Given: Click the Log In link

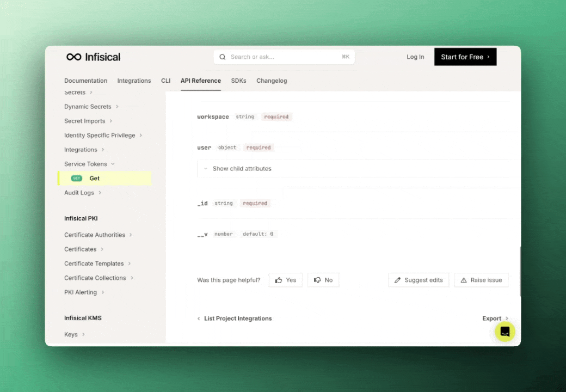Looking at the screenshot, I should 415,57.
